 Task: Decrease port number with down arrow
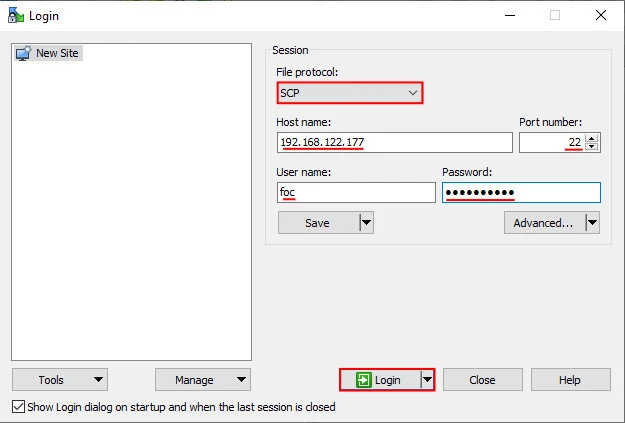coord(592,147)
